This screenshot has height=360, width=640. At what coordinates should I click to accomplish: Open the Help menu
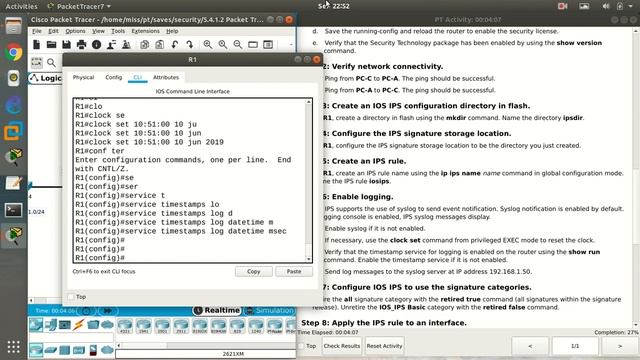(172, 31)
